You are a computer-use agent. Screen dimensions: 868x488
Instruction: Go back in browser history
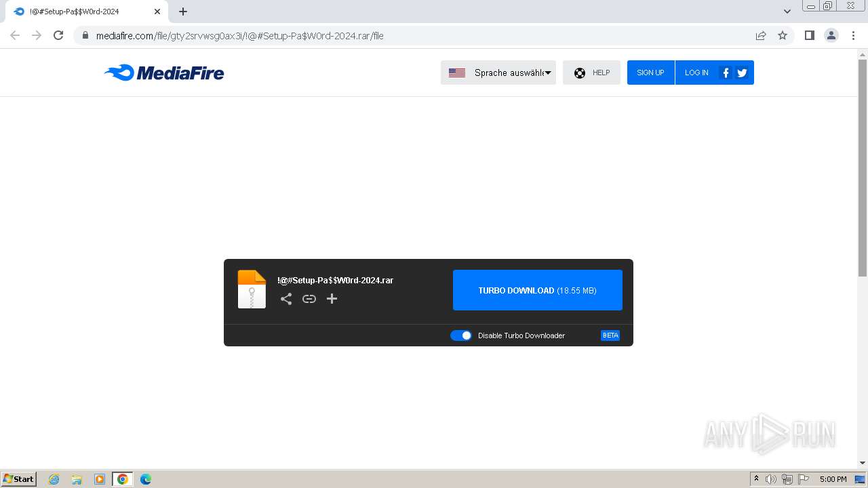(15, 35)
